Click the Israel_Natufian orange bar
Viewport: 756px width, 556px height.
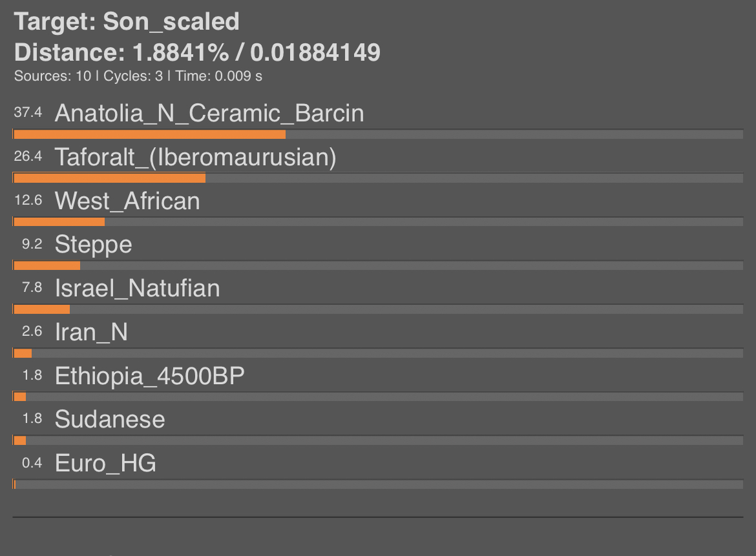pos(42,309)
